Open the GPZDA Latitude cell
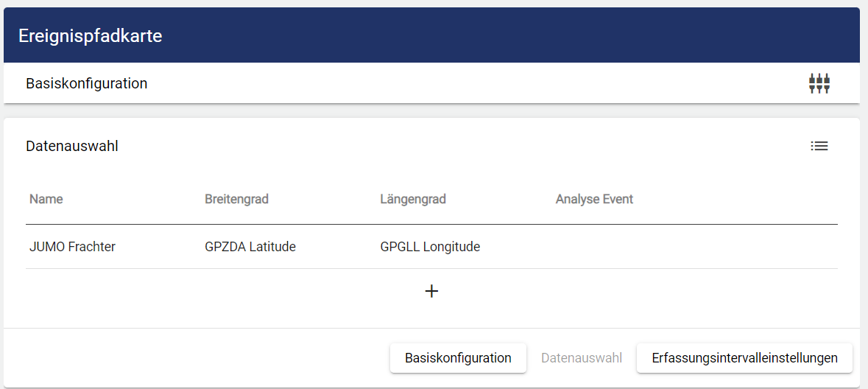The height and width of the screenshot is (389, 868). (250, 247)
